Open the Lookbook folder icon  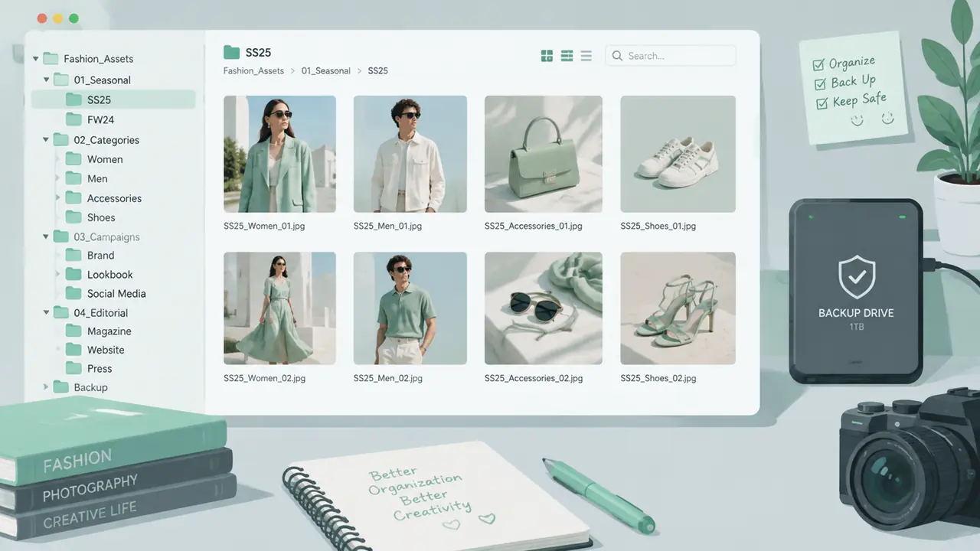tap(74, 274)
